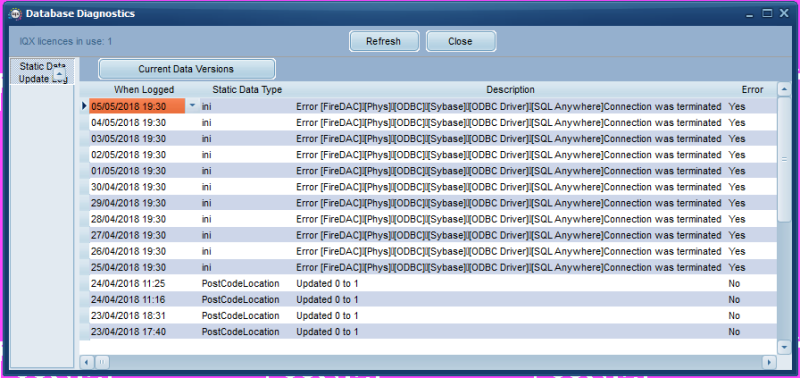Screen dimensions: 800x378
Task: Click the Error column header
Action: click(x=752, y=90)
